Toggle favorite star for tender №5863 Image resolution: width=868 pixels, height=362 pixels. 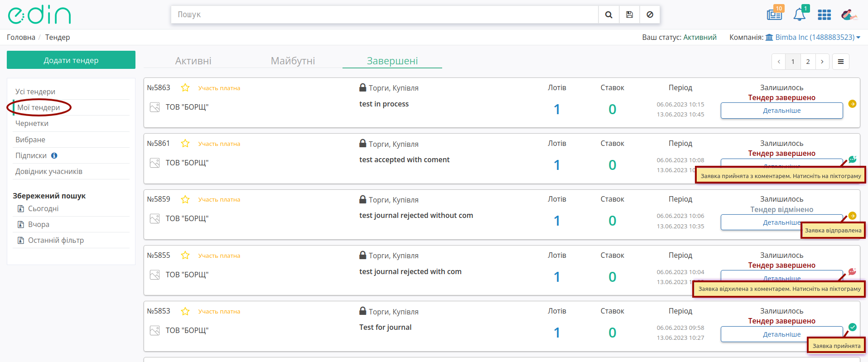(185, 87)
